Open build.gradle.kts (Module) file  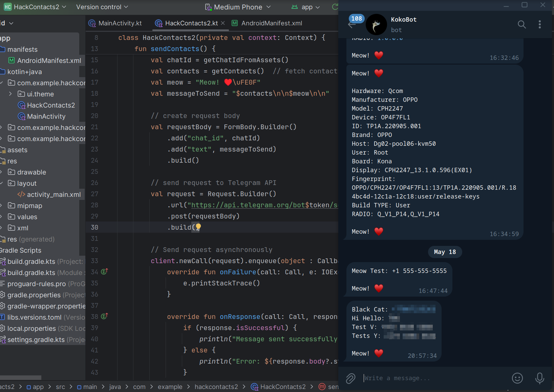[x=42, y=273]
